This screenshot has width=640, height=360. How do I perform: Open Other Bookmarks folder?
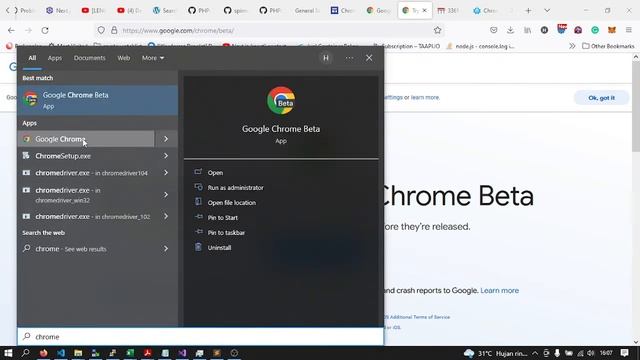click(x=608, y=46)
